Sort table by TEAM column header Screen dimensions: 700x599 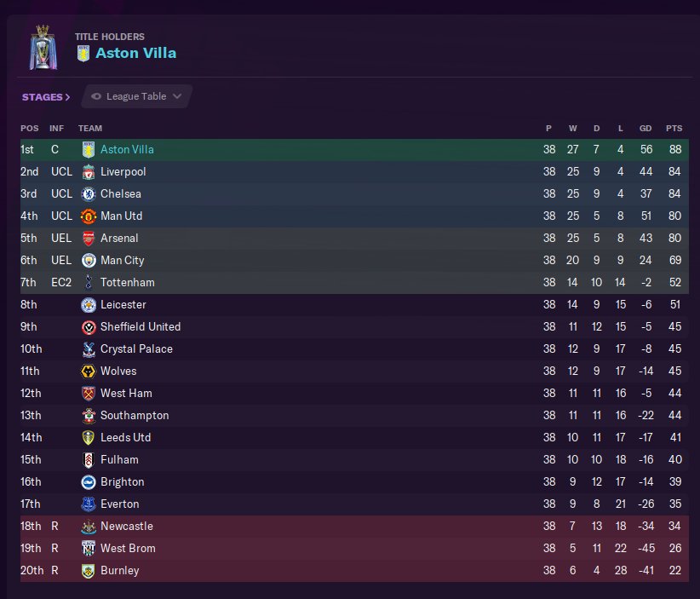click(x=89, y=129)
